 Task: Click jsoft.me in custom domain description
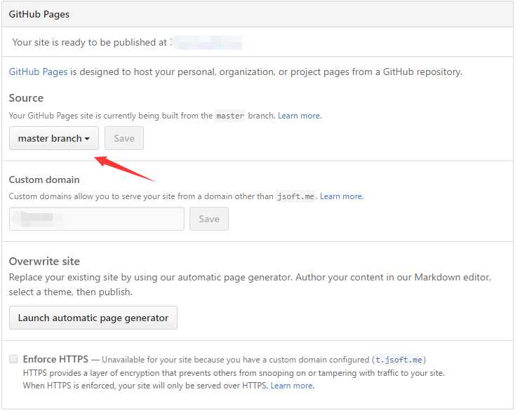295,197
